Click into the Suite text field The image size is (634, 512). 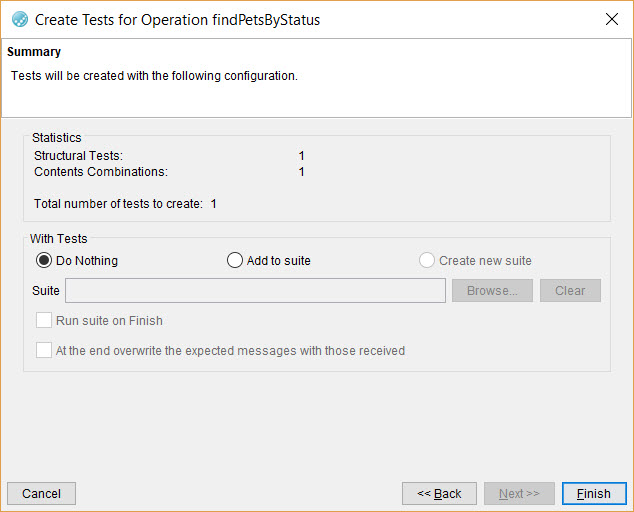(x=255, y=290)
